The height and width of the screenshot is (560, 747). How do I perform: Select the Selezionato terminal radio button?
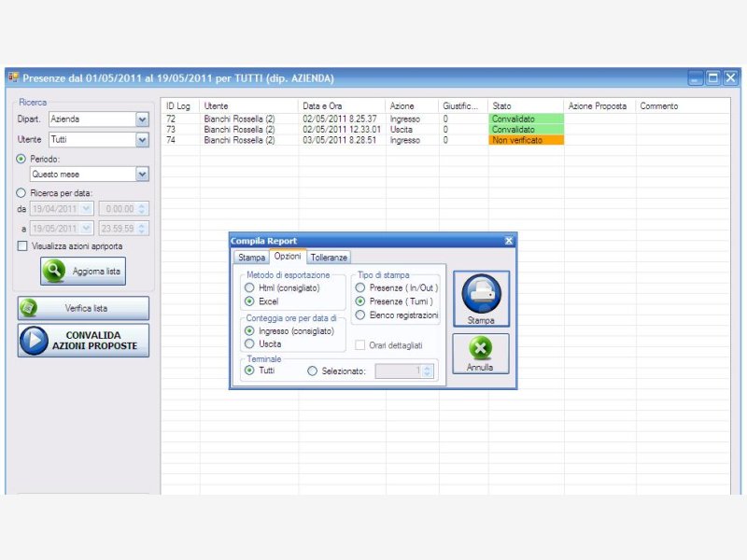point(312,371)
